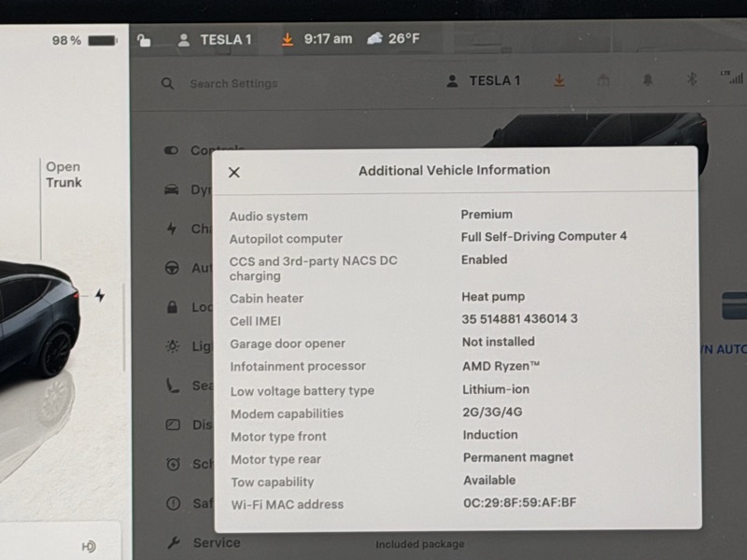Tap the garage HomeLink icon in header
Image resolution: width=747 pixels, height=560 pixels.
click(603, 80)
